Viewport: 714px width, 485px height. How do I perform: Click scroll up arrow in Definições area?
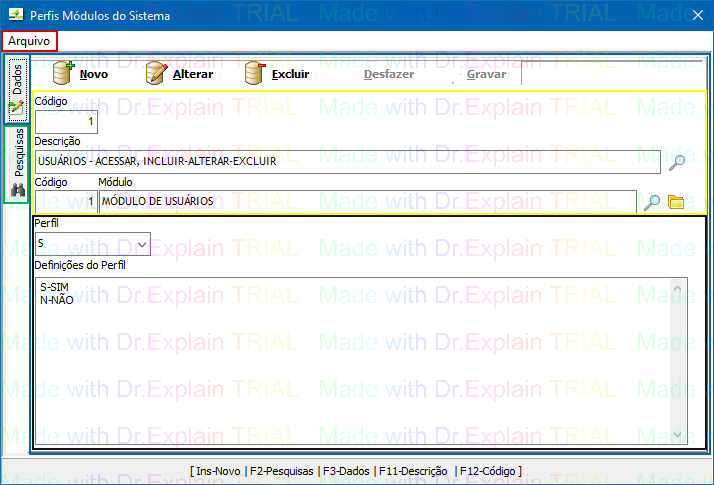pos(679,287)
